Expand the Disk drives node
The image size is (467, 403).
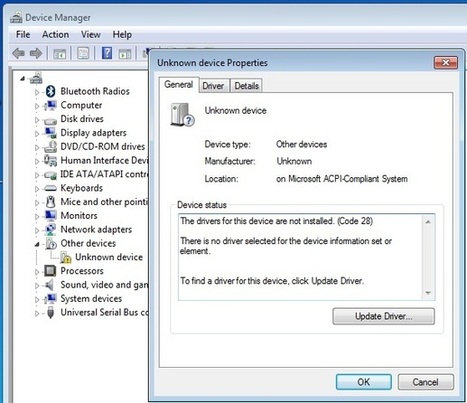[37, 120]
